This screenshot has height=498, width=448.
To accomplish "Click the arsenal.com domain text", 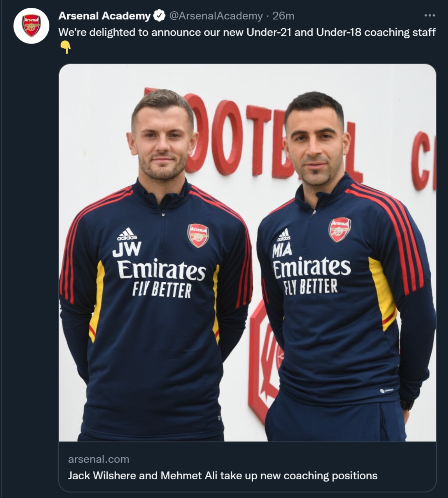I will pos(98,459).
